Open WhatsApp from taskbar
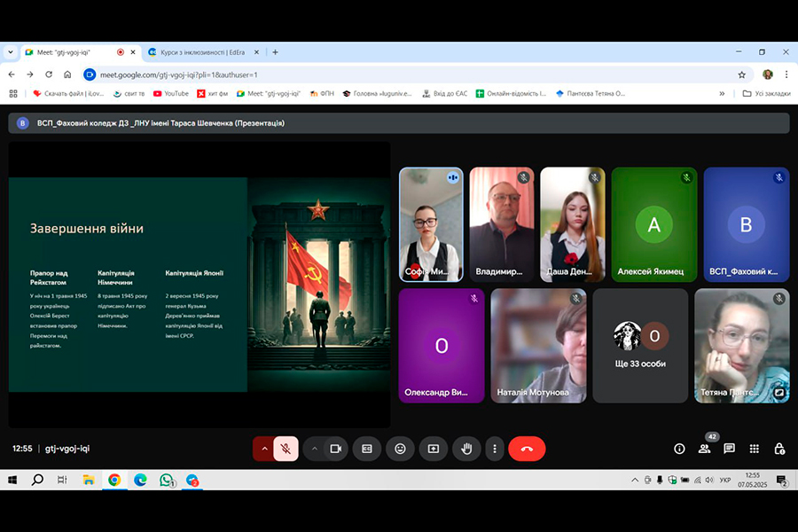798x532 pixels. tap(167, 480)
